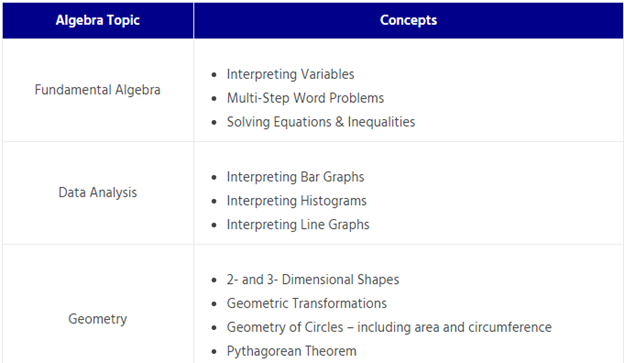The height and width of the screenshot is (363, 624).
Task: Click bullet point beside Interpreting Histograms
Action: [214, 201]
